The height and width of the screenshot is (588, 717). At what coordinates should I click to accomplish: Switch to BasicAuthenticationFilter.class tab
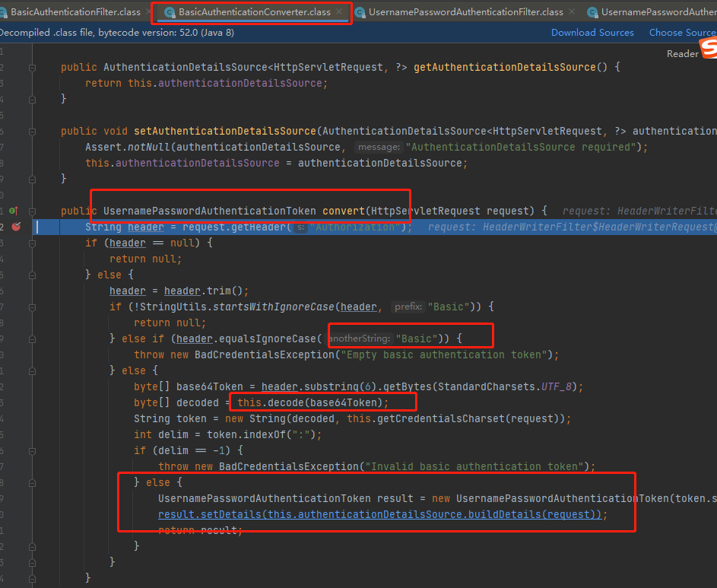tap(75, 12)
